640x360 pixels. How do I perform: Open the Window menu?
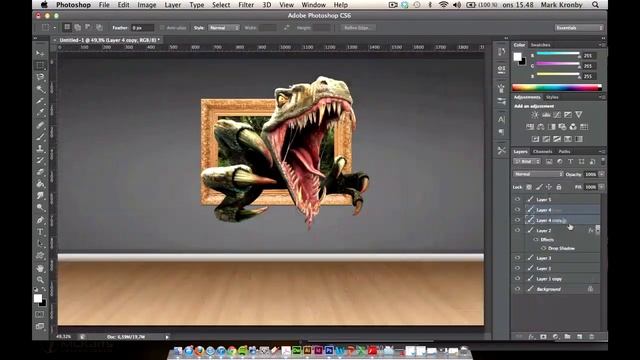click(x=313, y=5)
